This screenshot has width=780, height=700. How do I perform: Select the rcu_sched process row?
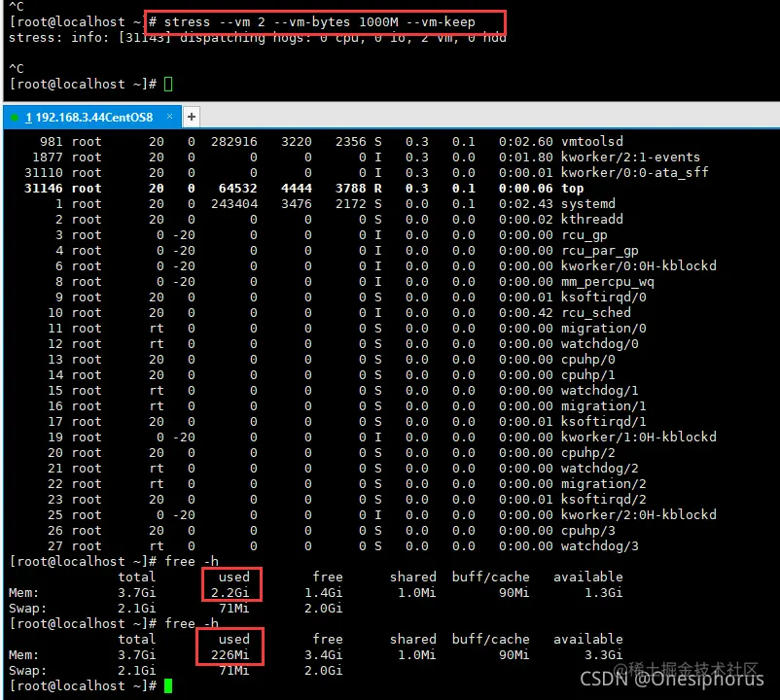[339, 313]
